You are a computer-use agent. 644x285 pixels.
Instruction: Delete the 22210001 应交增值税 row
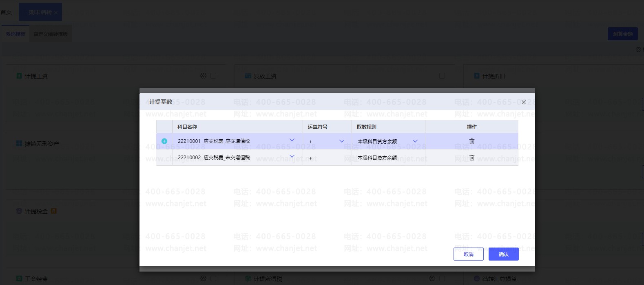click(x=471, y=141)
